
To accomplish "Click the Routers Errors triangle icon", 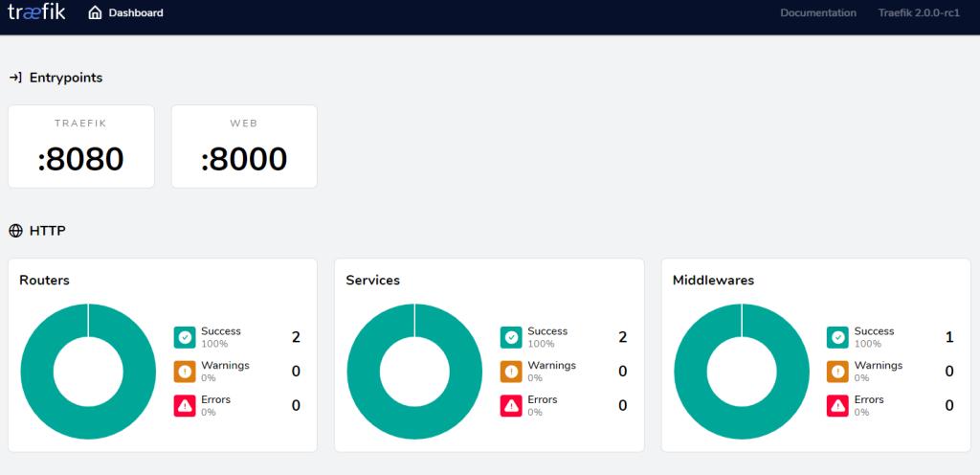I will (185, 406).
